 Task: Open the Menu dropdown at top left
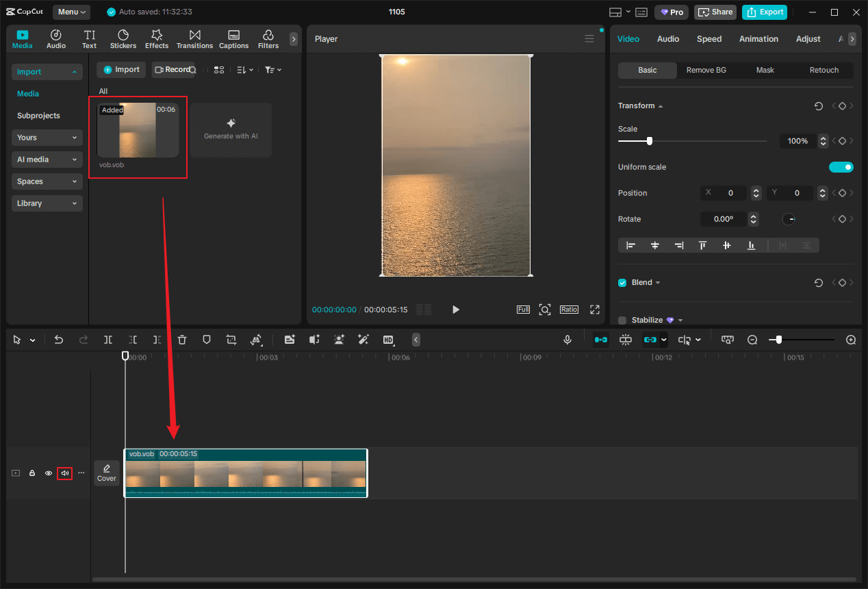[73, 12]
